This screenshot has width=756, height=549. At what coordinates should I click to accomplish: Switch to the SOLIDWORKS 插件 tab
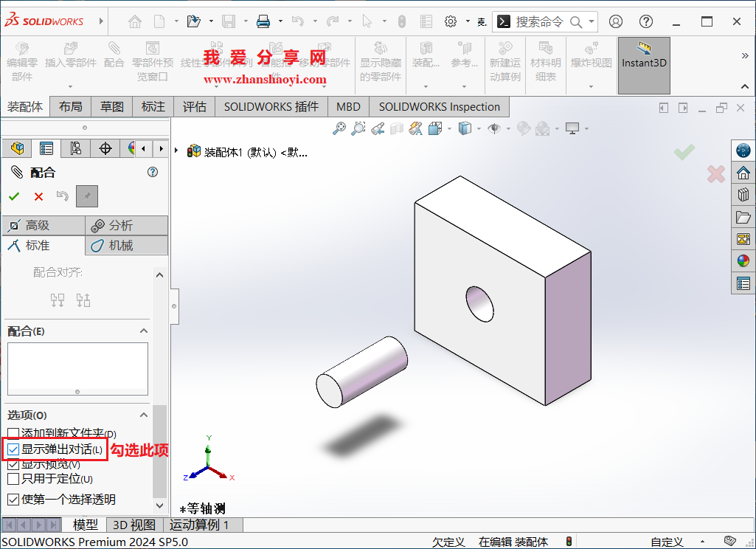click(270, 106)
